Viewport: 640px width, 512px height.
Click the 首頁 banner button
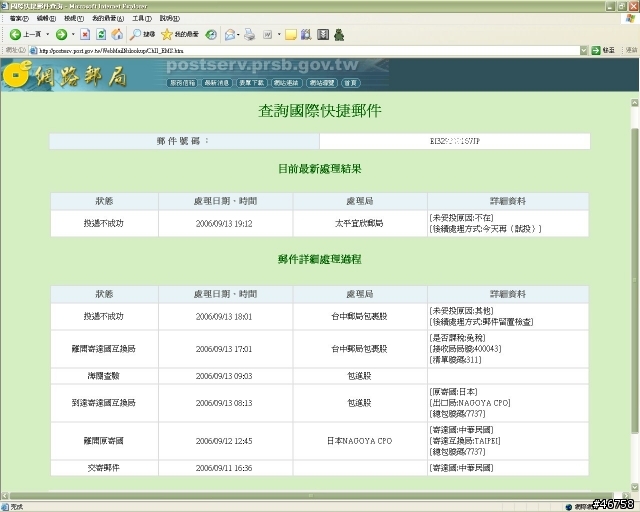(350, 83)
